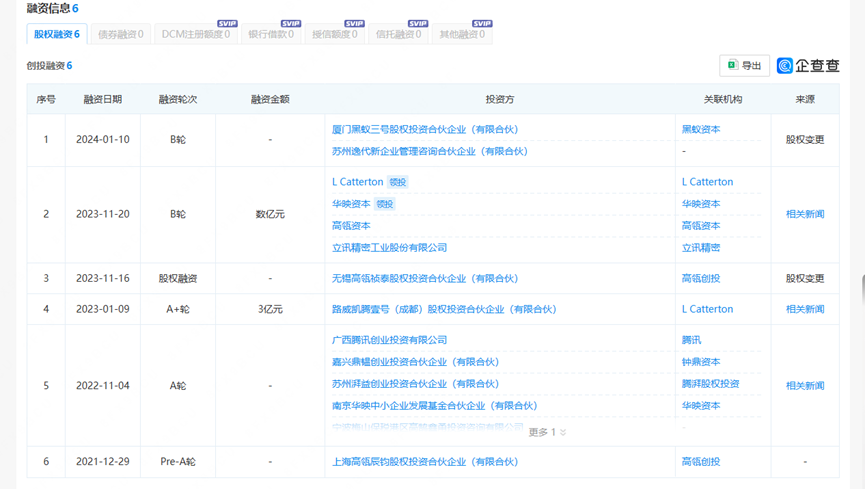Viewport: 865px width, 489px height.
Task: Click the 融资金额 column header
Action: coord(270,99)
